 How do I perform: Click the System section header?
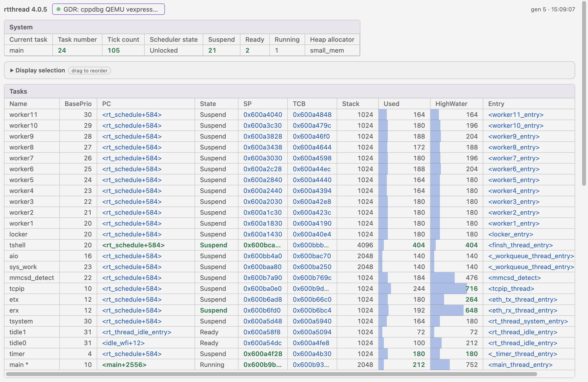click(x=182, y=27)
